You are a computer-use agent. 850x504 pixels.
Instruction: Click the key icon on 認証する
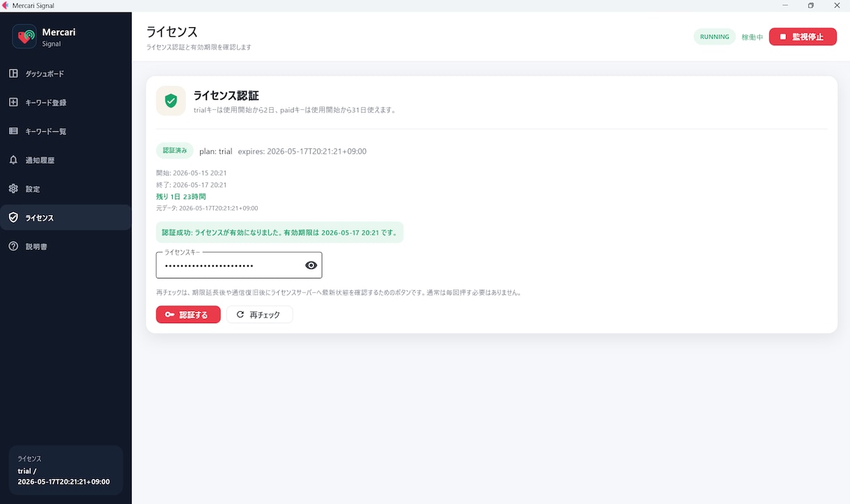(x=170, y=315)
